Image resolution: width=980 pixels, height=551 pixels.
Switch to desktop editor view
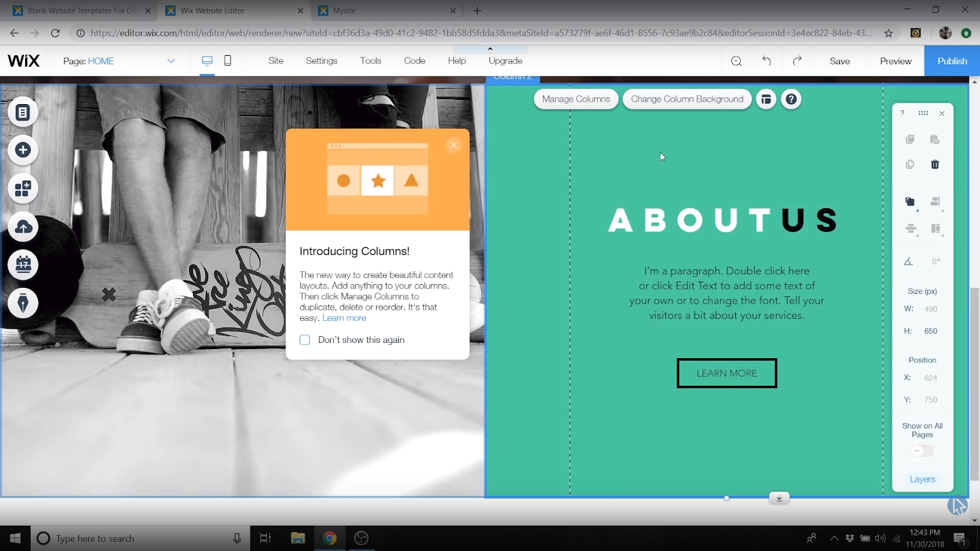point(207,61)
